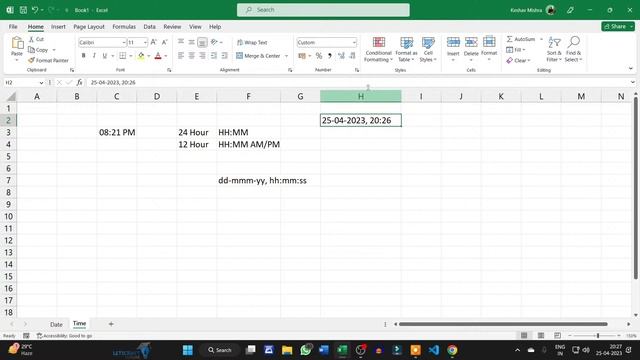This screenshot has width=640, height=360.
Task: Toggle Italic formatting
Action: tap(94, 56)
